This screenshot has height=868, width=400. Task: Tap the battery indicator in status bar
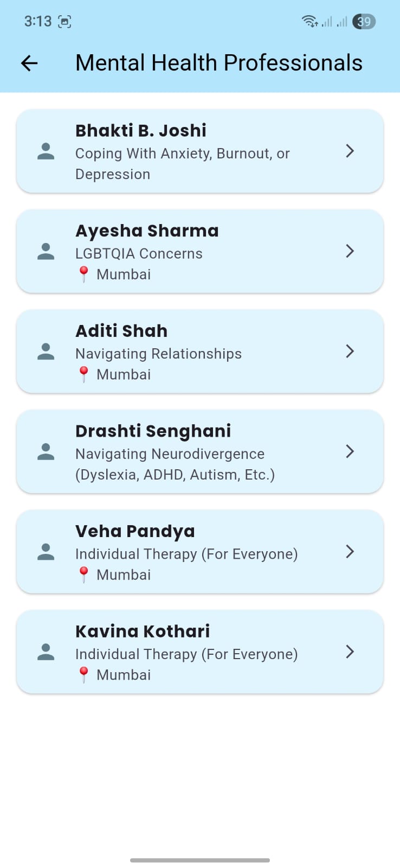pos(364,22)
